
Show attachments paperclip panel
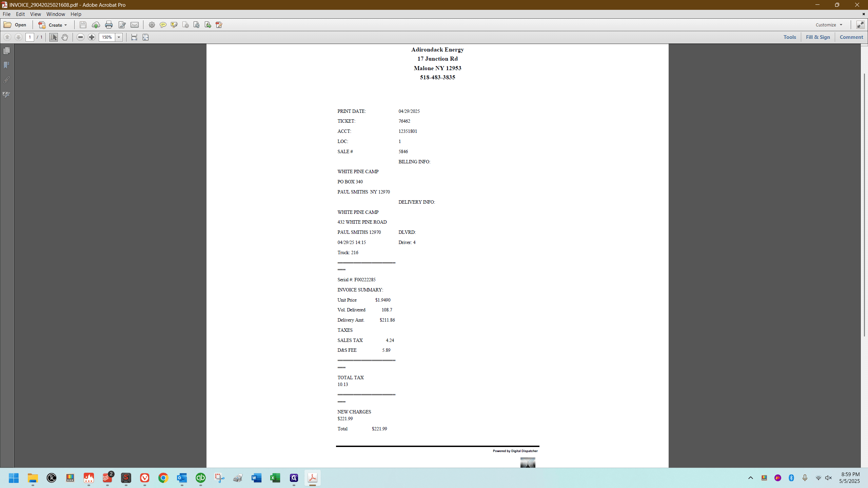pyautogui.click(x=6, y=80)
